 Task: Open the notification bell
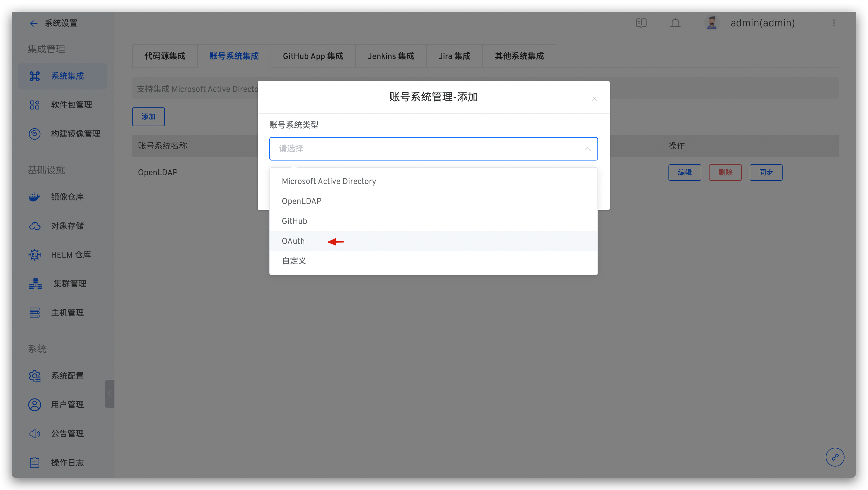pos(675,23)
